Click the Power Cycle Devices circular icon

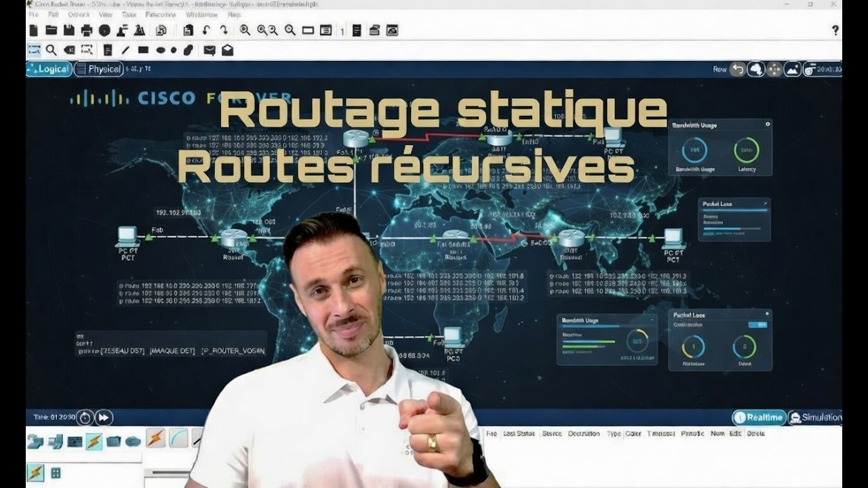(x=84, y=418)
